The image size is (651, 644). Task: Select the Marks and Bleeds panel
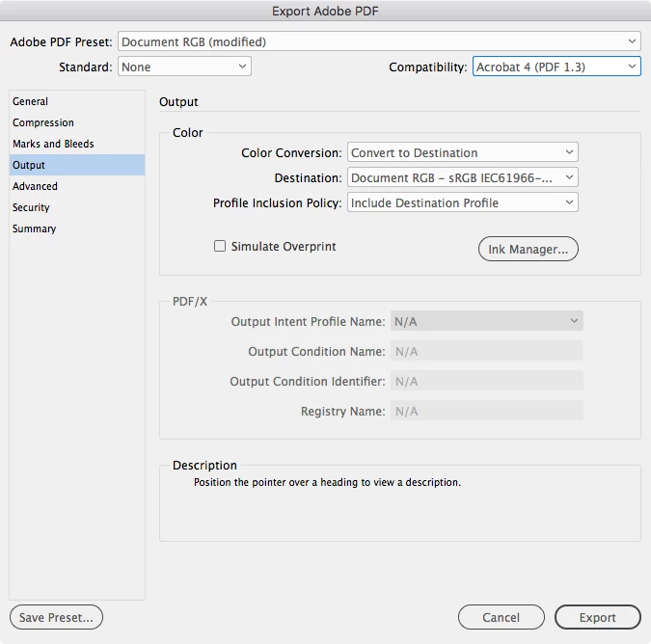[x=77, y=144]
